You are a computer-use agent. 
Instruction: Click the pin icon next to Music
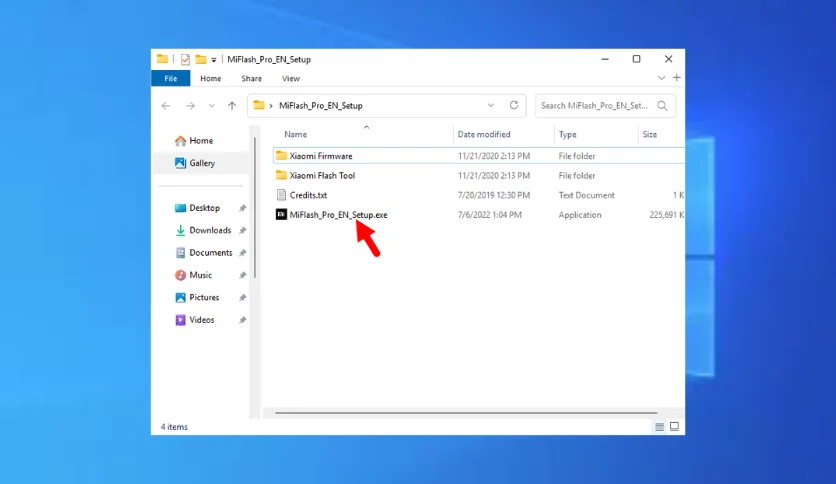point(243,275)
